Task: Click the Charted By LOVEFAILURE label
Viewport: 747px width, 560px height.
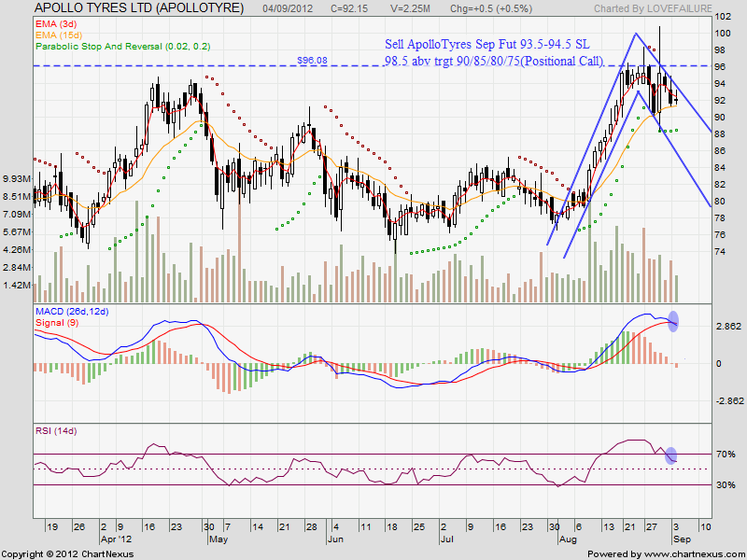Action: [653, 8]
